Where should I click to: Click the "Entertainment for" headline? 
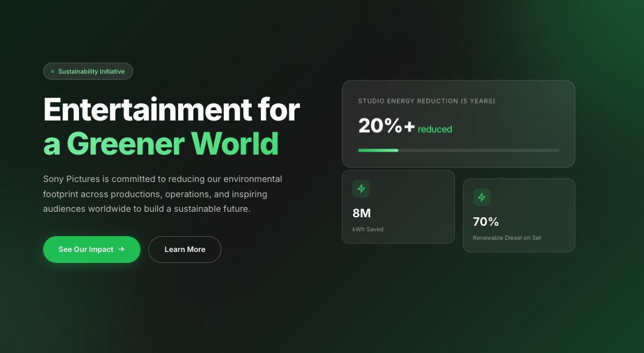point(171,110)
